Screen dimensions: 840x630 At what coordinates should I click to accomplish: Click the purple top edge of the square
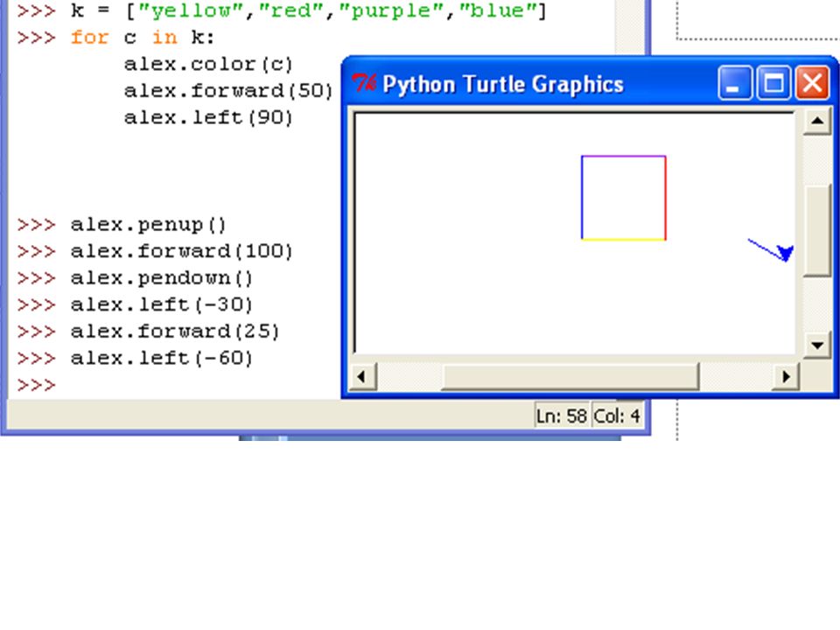click(x=624, y=157)
